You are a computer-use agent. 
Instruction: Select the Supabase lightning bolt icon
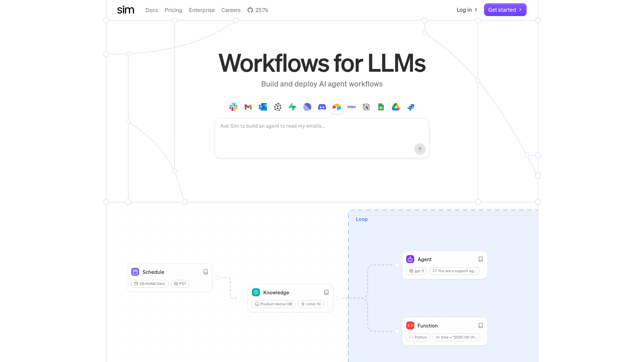coord(292,107)
